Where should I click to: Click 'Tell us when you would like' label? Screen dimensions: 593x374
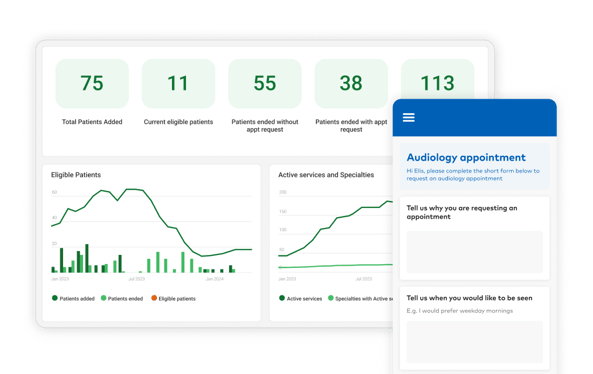click(x=469, y=298)
